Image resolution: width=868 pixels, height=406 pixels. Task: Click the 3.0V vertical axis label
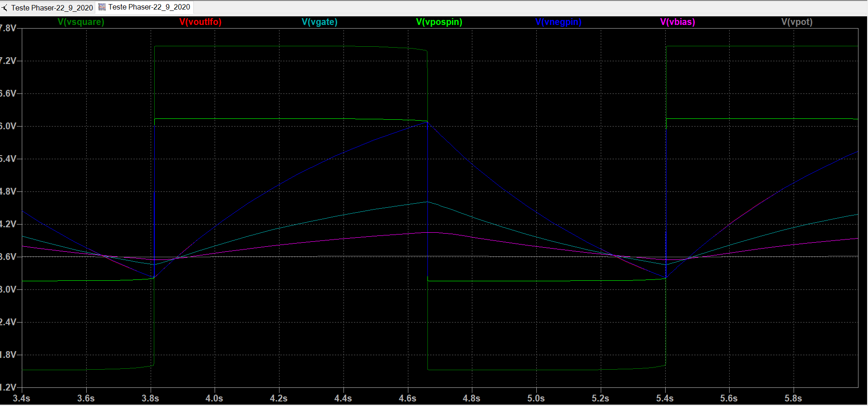(8, 289)
